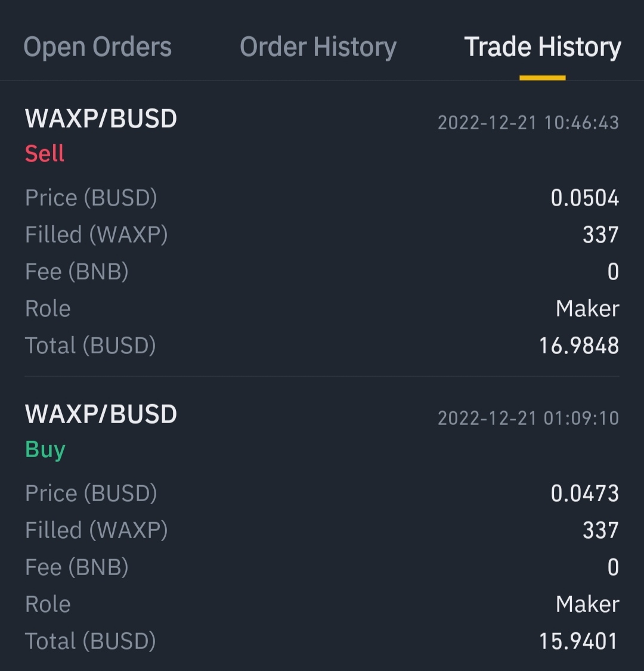Select the 2022-12-21 10:46:43 timestamp
This screenshot has height=671, width=644.
click(x=528, y=123)
